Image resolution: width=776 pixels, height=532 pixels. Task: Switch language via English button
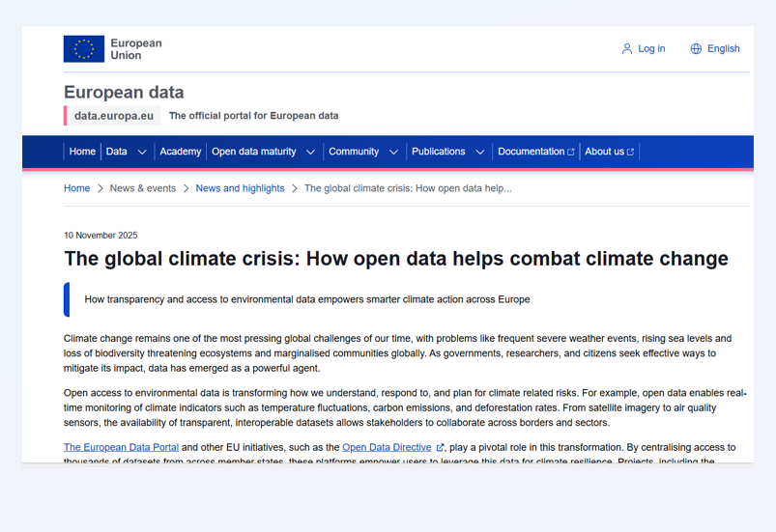coord(723,49)
